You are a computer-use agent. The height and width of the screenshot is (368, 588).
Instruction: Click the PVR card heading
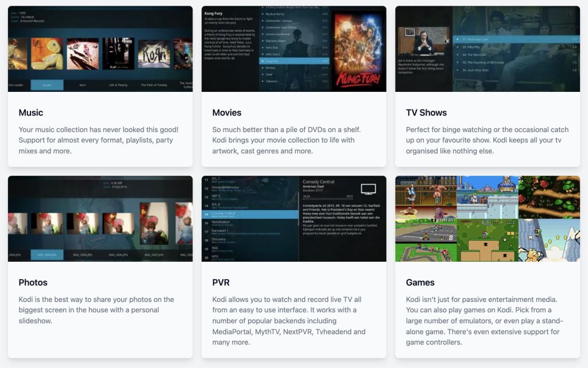pos(221,282)
